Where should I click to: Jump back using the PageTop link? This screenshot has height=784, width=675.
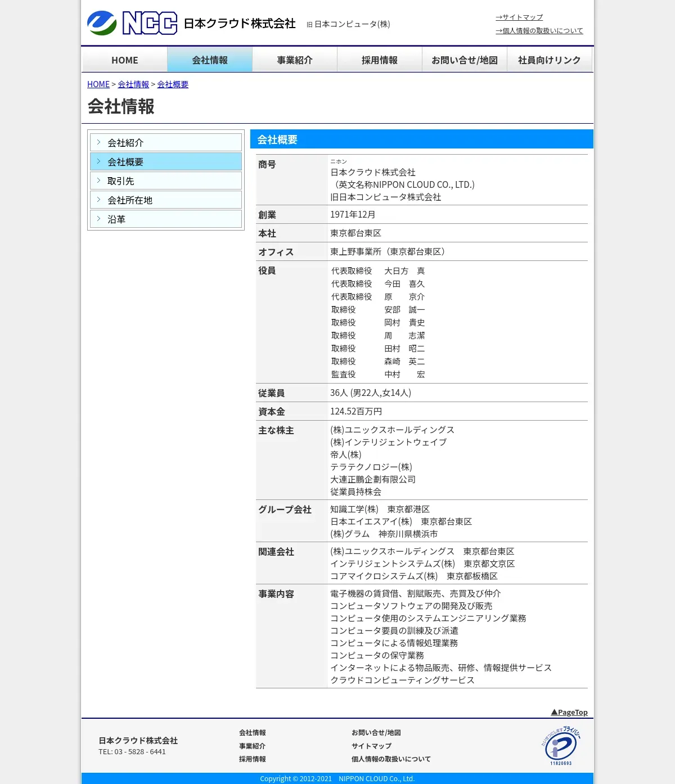pos(569,712)
